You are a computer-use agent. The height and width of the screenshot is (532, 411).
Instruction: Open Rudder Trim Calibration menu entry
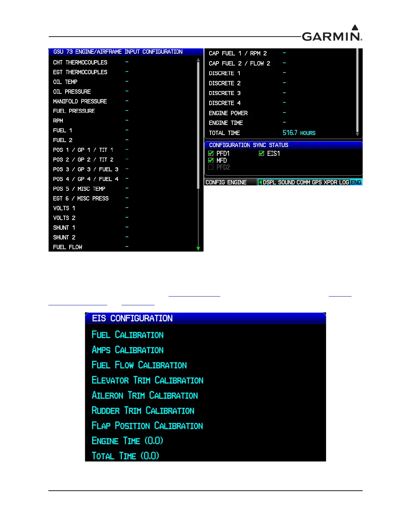[143, 410]
